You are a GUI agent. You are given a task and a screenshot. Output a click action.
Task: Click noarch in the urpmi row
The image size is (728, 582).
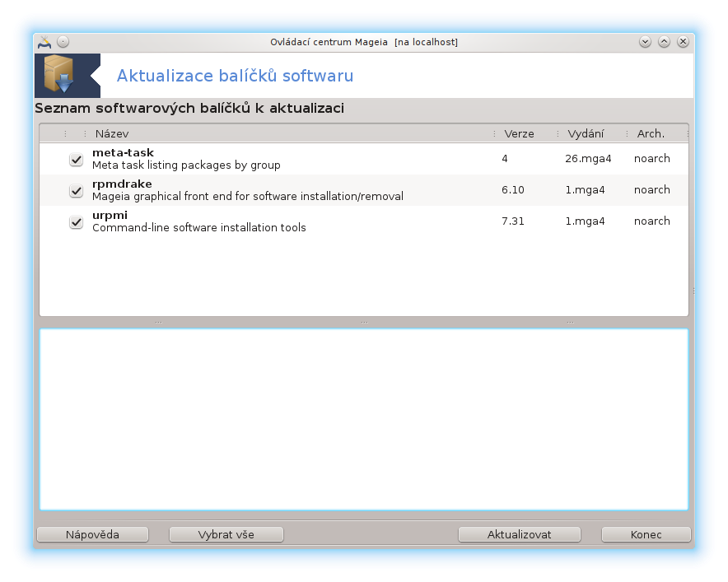click(652, 221)
